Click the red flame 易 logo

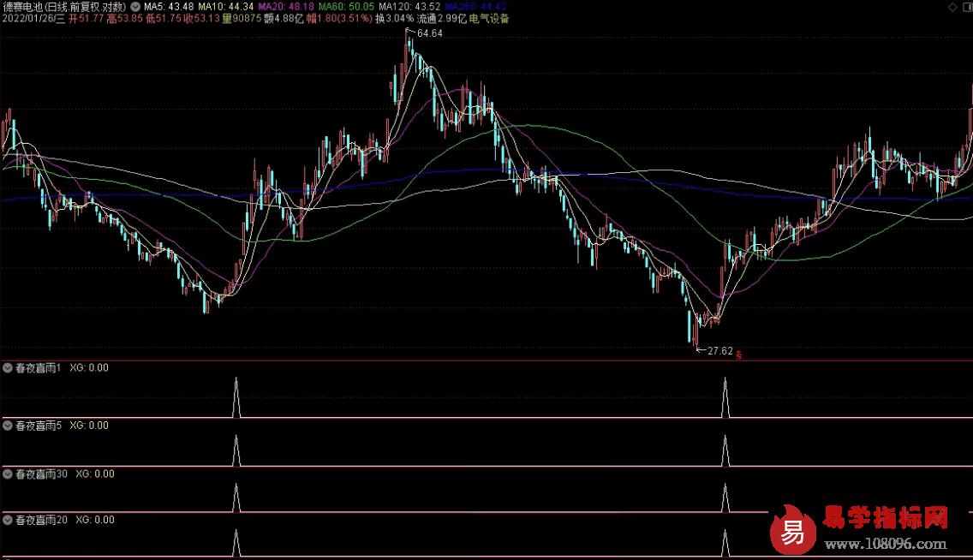click(790, 530)
